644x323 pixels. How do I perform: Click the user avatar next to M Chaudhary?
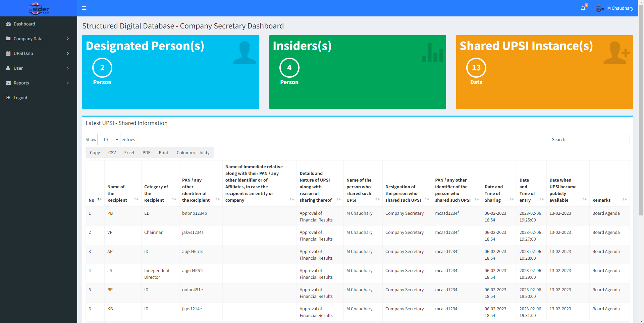pos(600,8)
